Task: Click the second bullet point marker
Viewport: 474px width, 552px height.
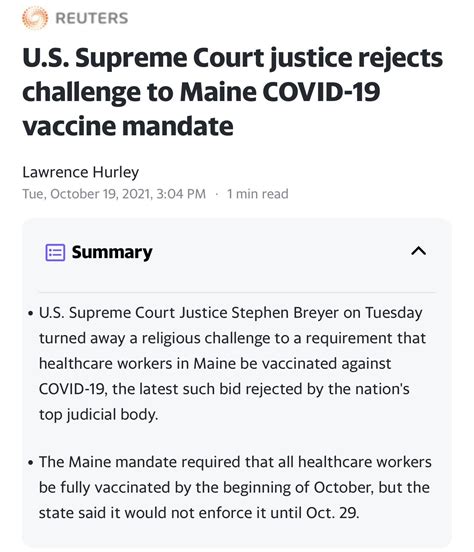Action: click(31, 463)
